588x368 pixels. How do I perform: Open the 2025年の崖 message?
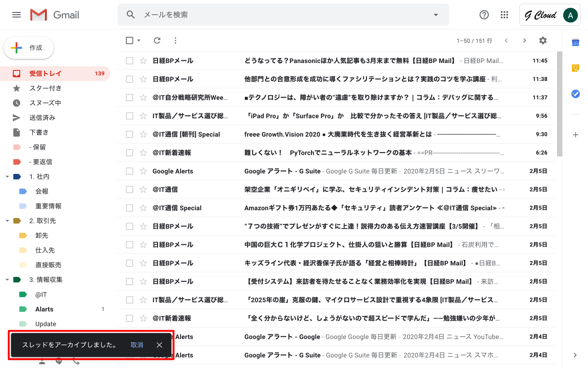pos(336,300)
